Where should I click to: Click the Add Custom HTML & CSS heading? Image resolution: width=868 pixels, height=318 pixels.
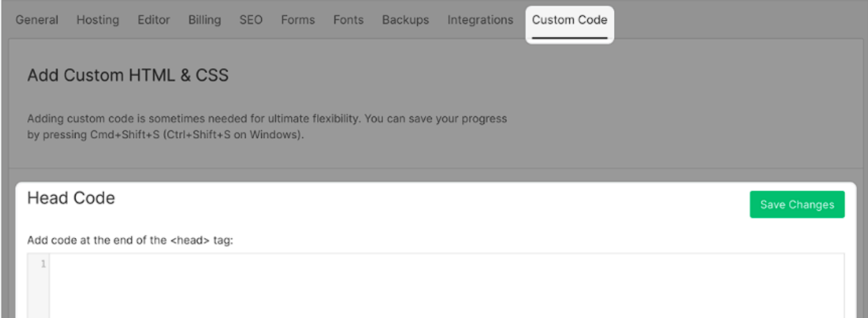[128, 75]
